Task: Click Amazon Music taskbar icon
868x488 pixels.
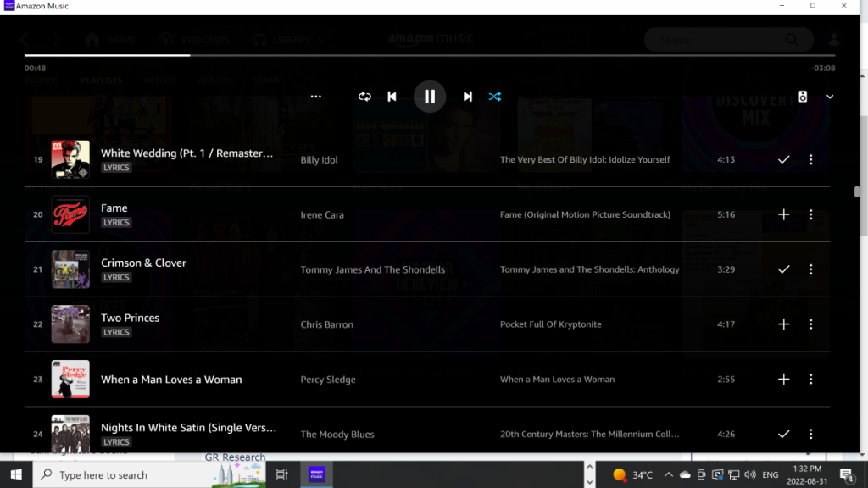Action: 317,474
